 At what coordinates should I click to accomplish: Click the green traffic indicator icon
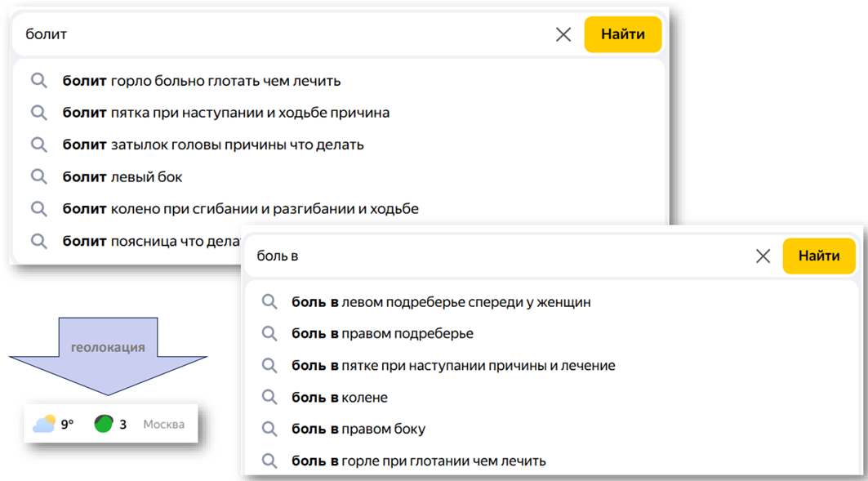pyautogui.click(x=103, y=424)
